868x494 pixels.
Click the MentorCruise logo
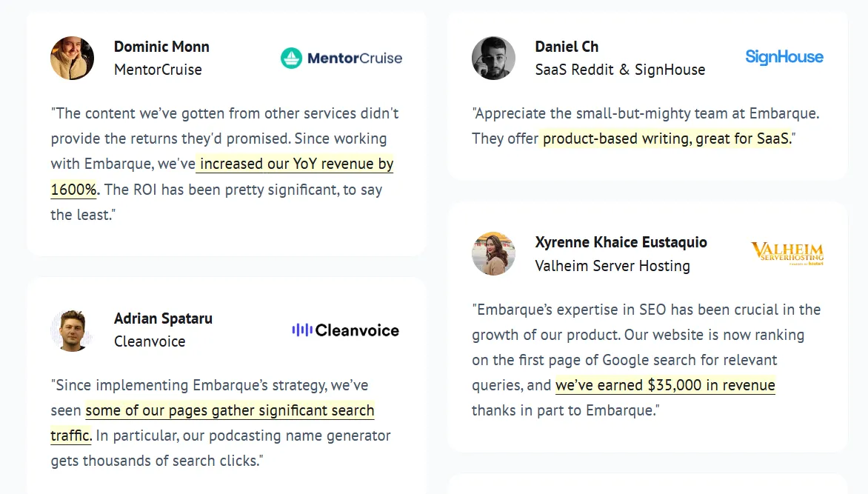click(x=341, y=59)
